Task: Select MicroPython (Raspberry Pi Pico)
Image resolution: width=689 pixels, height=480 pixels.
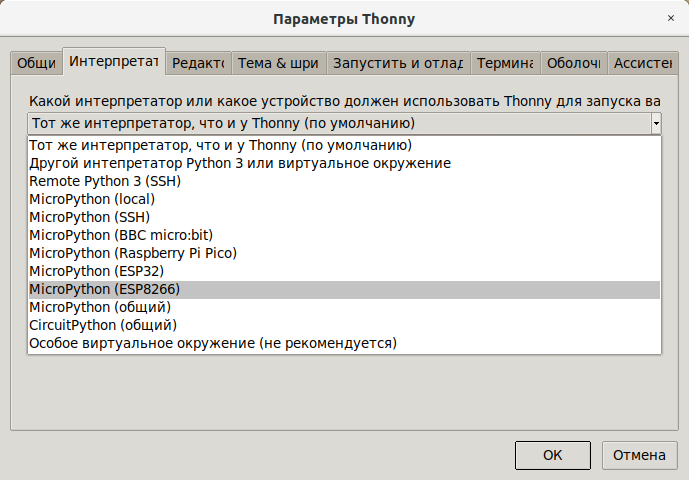Action: click(344, 254)
